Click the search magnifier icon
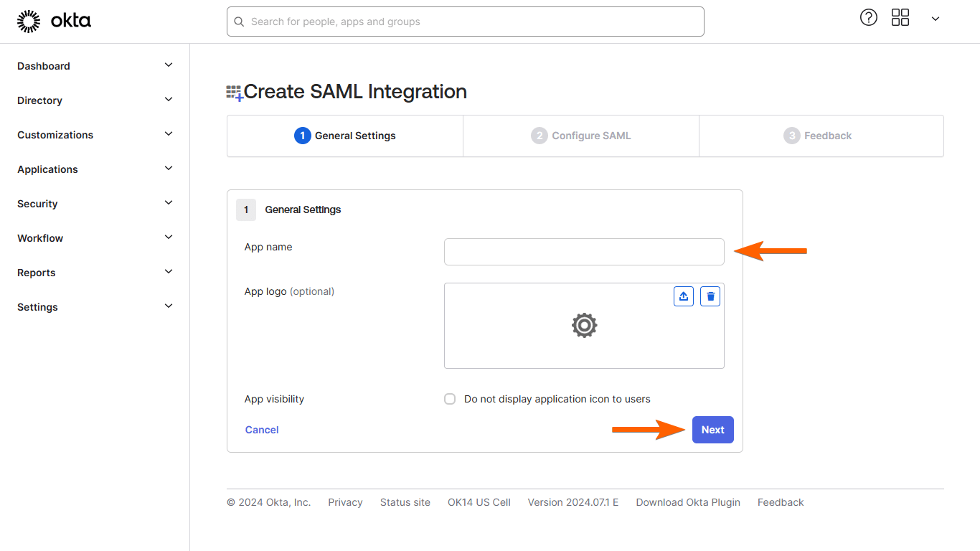Screen dimensions: 980x551 [x=240, y=22]
